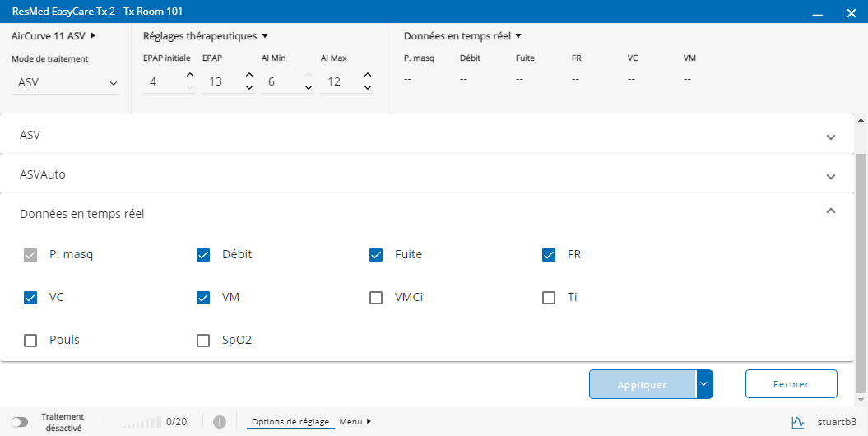The image size is (868, 436).
Task: Click the settings panel vertical scrollbar thumb
Action: tap(861, 273)
